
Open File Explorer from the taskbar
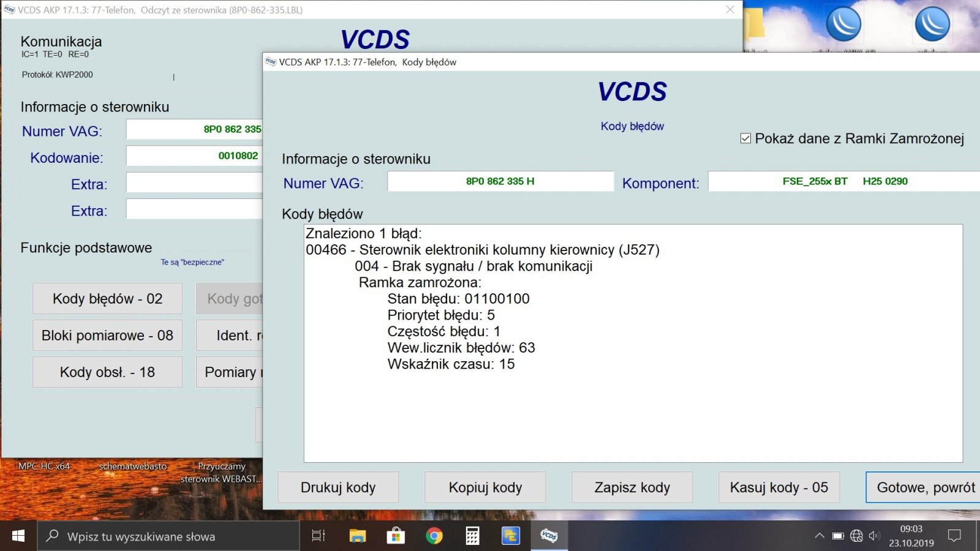coord(358,536)
